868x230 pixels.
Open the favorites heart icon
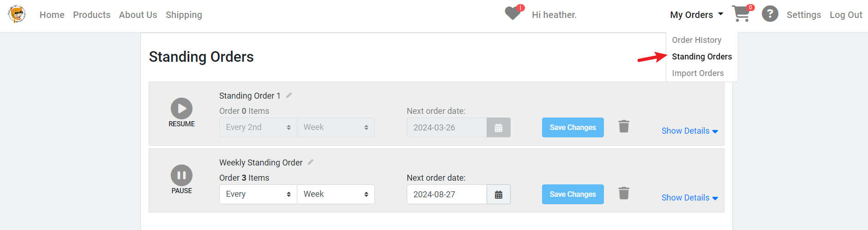coord(512,13)
